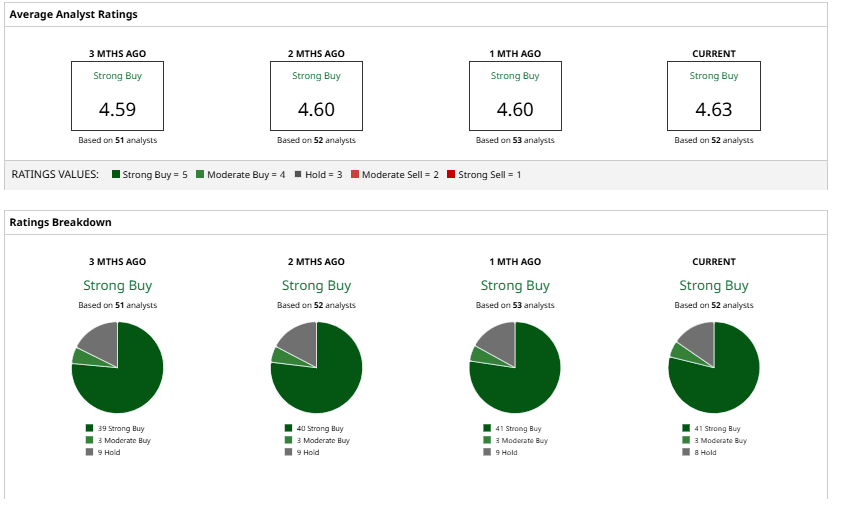
Task: Click the 2 MTHS AGO pie chart
Action: click(x=316, y=367)
